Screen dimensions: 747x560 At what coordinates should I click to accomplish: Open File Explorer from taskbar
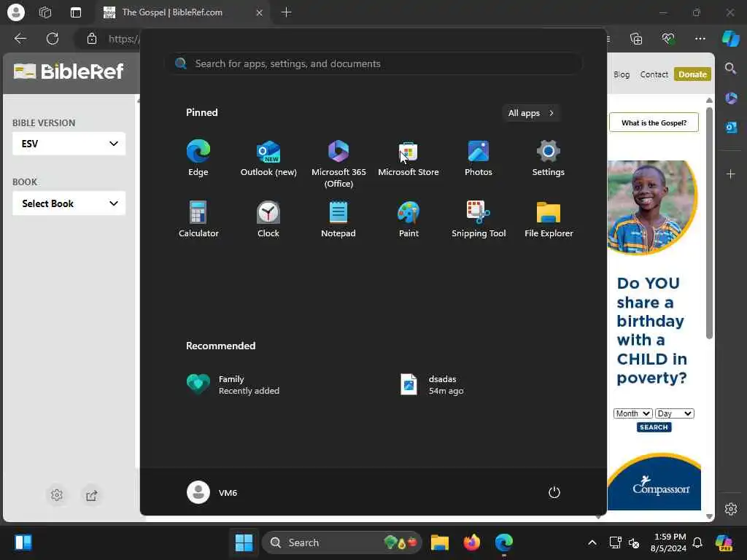point(440,542)
